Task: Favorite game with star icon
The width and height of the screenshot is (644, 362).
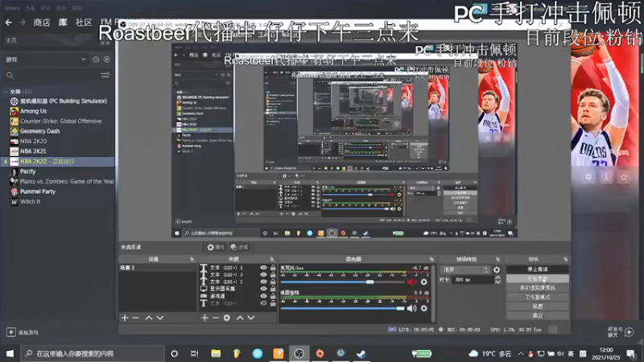Action: tap(624, 177)
